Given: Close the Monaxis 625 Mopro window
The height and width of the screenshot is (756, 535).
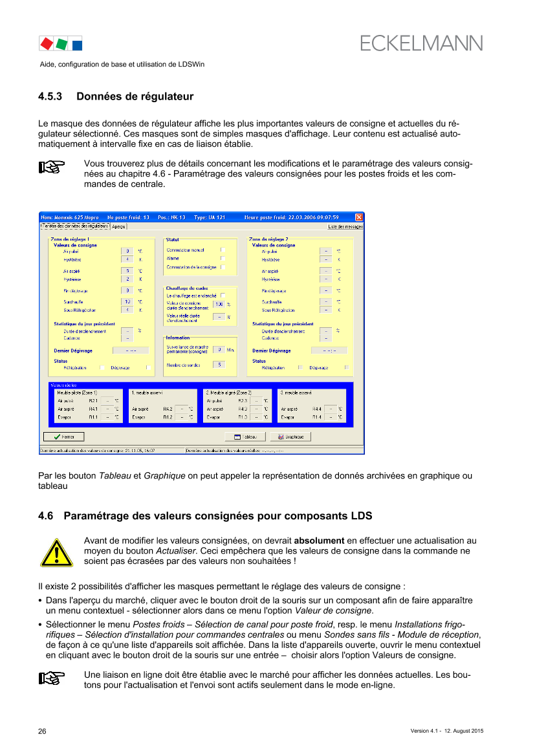Looking at the screenshot, I should pos(359,217).
